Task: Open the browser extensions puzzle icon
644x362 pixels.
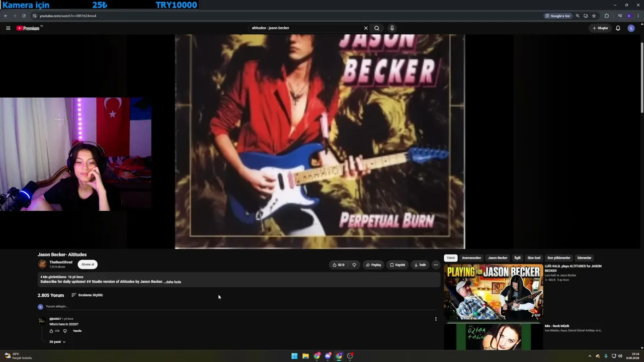Action: (x=606, y=16)
